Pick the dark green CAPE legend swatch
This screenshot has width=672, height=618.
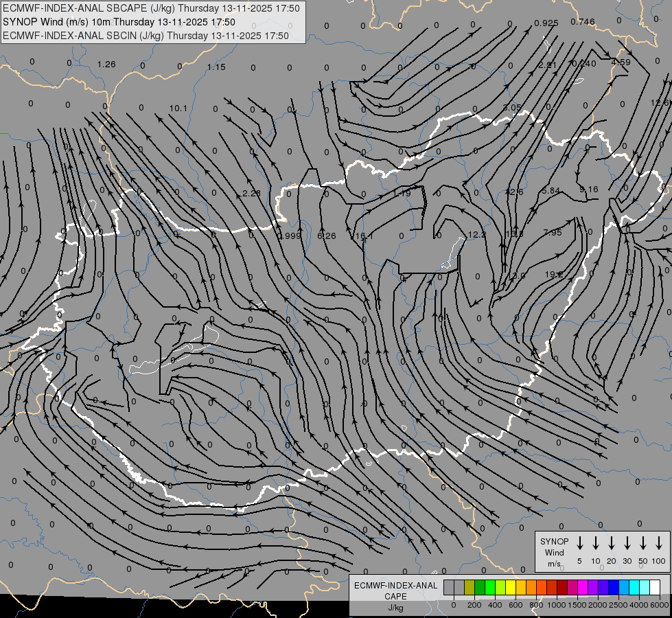[x=480, y=588]
